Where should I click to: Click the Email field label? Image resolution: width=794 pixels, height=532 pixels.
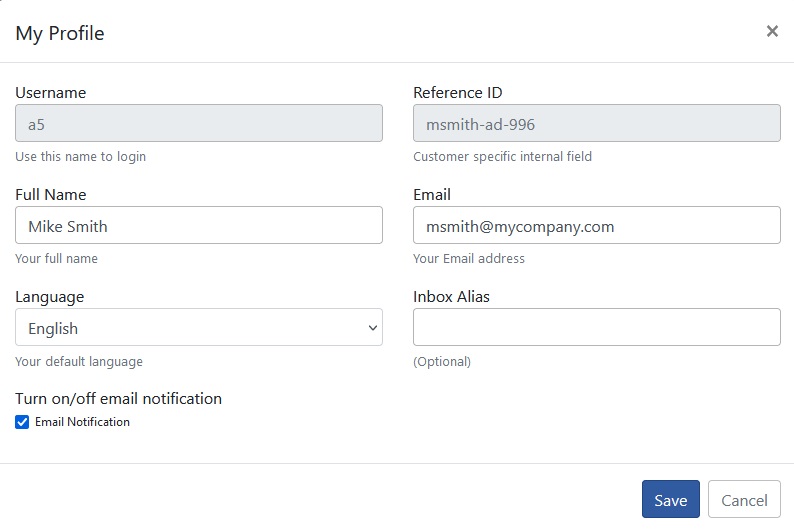431,194
